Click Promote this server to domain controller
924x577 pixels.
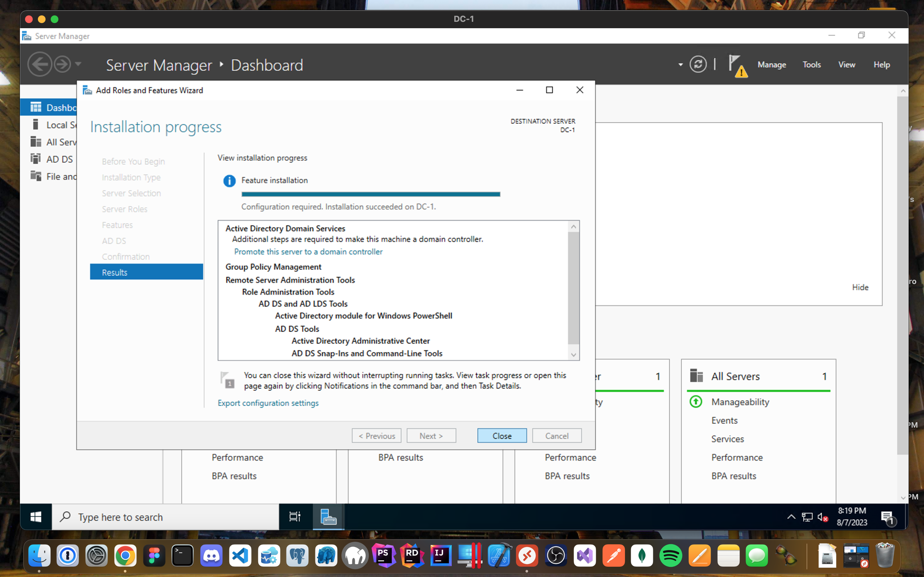tap(308, 252)
